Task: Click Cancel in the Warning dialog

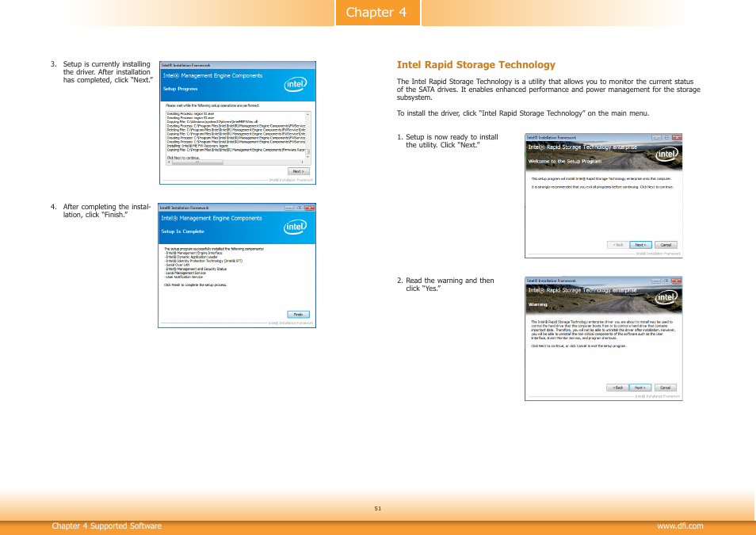Action: click(x=666, y=388)
